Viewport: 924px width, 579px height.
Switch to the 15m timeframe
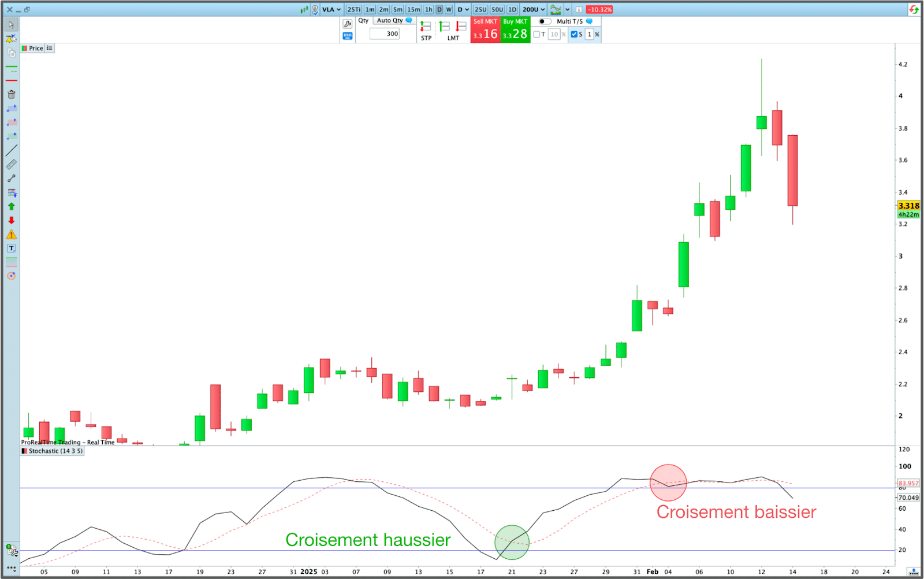tap(413, 10)
